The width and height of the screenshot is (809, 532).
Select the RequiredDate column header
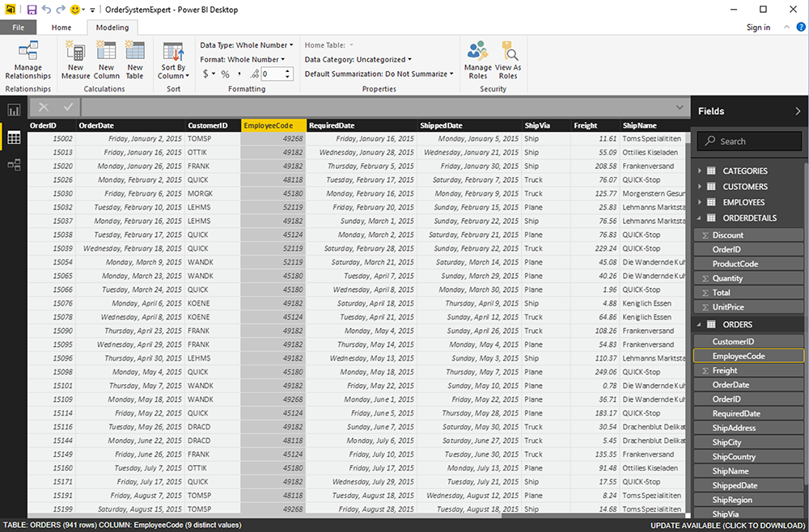(x=362, y=125)
